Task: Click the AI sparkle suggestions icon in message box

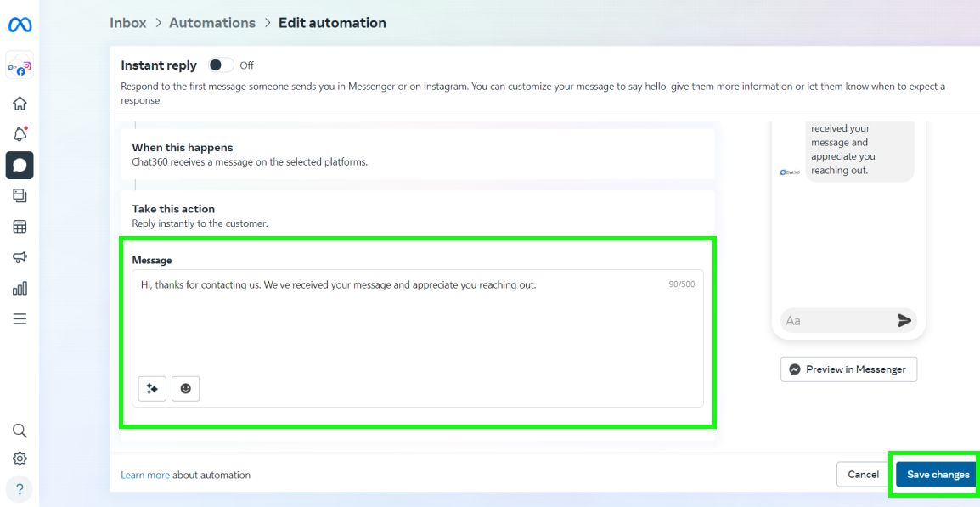Action: click(x=152, y=388)
